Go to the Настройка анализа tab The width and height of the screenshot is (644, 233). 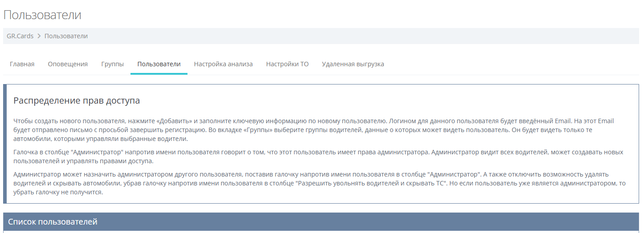pos(223,64)
